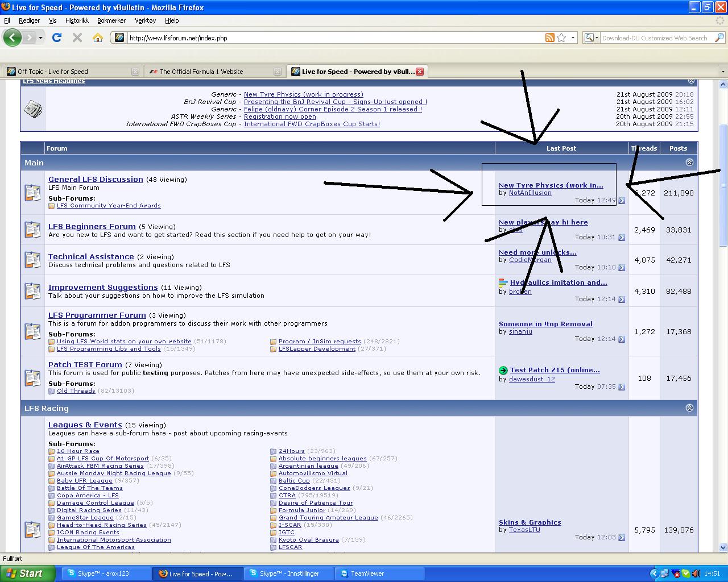Click the Patch TEST Forum status icon
The height and width of the screenshot is (582, 728).
(33, 378)
